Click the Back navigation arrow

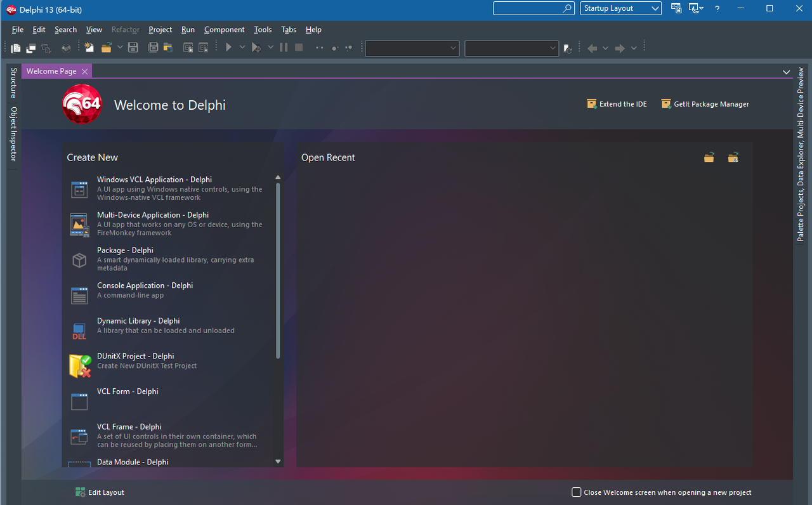(x=593, y=48)
